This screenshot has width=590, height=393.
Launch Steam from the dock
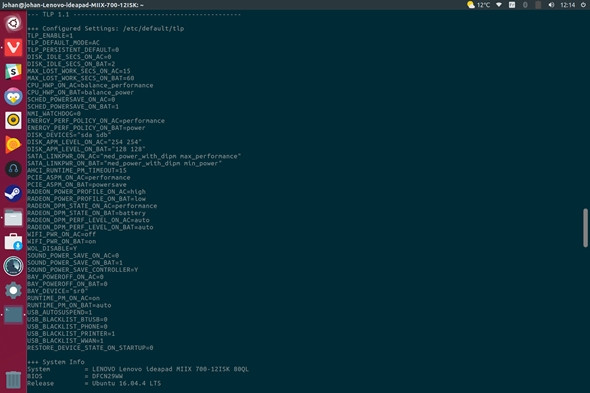point(13,193)
